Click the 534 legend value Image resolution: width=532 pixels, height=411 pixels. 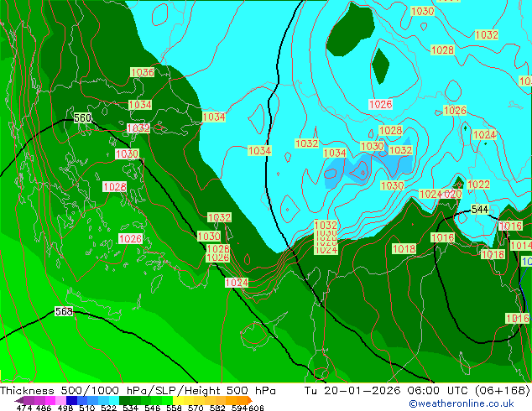[130, 408]
